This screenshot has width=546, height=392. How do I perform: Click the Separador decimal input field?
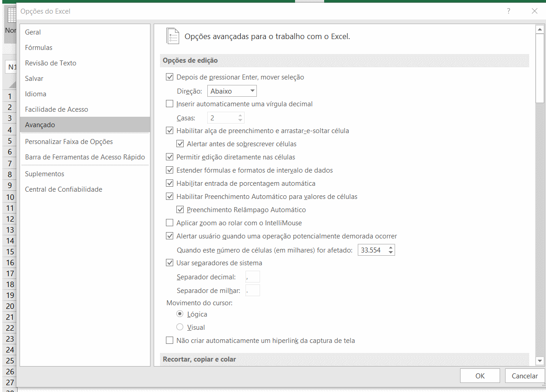(252, 277)
